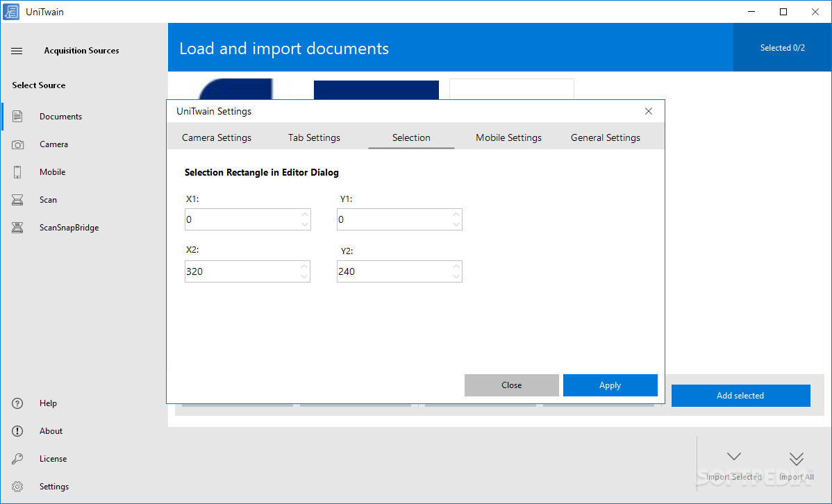This screenshot has height=504, width=832.
Task: Select the Selection tab
Action: coord(411,137)
